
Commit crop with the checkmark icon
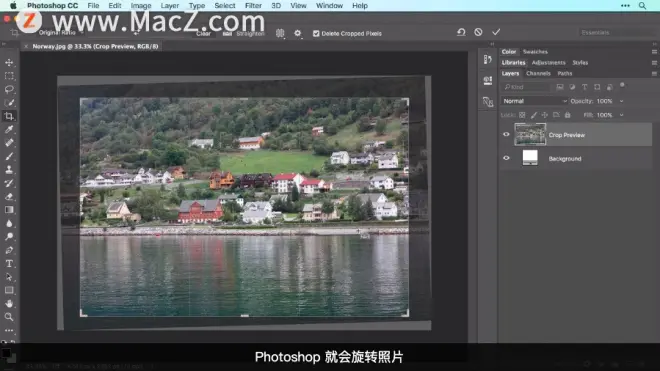click(496, 32)
